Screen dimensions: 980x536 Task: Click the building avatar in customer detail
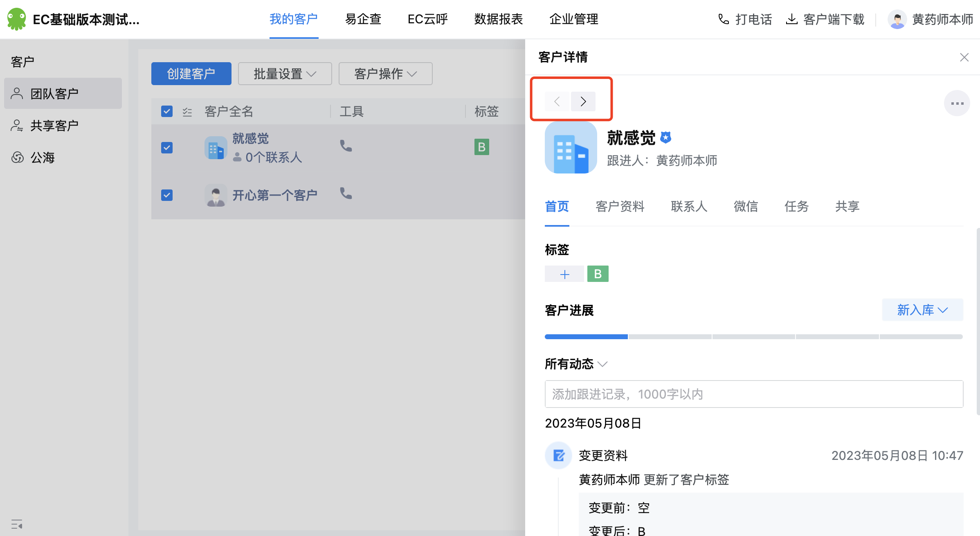(571, 147)
